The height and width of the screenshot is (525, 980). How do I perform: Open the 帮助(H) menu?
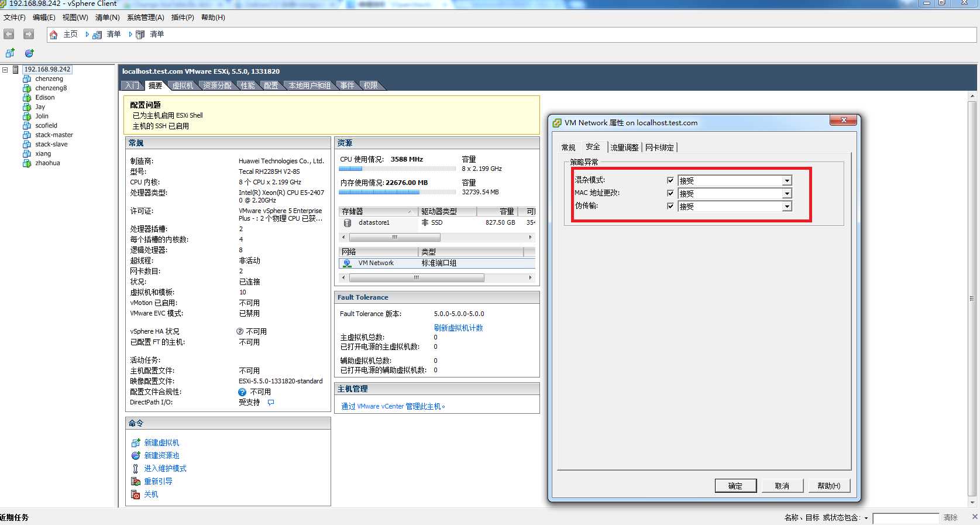pyautogui.click(x=213, y=18)
